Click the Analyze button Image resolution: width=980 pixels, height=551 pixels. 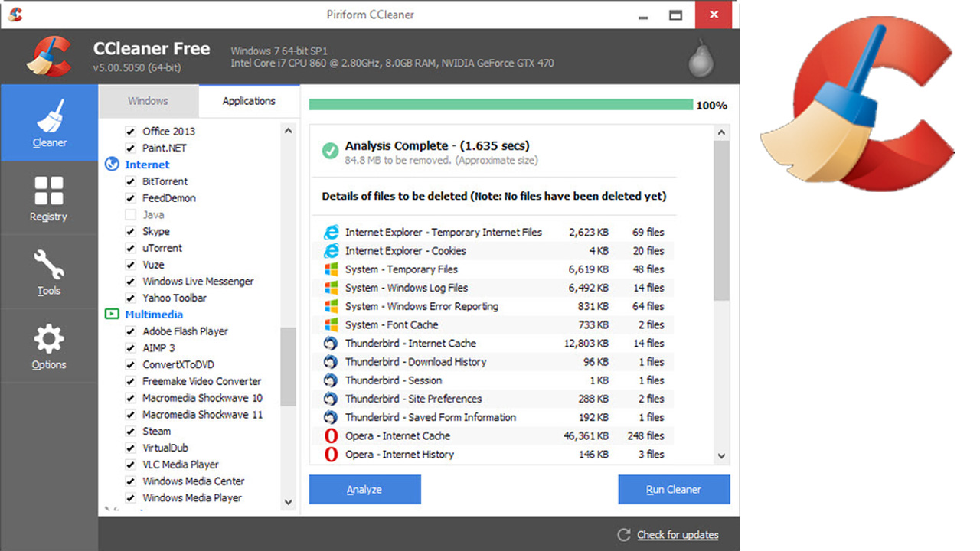(364, 490)
